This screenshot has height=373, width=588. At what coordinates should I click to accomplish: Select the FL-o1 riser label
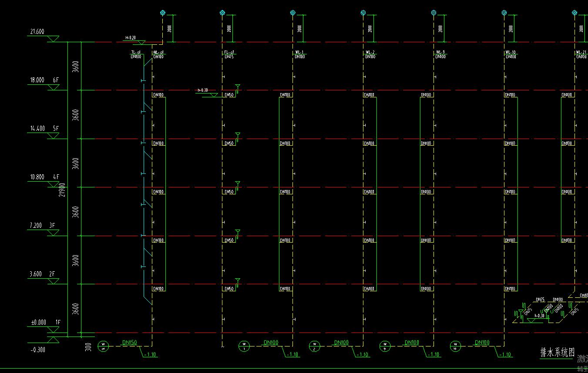pyautogui.click(x=229, y=53)
